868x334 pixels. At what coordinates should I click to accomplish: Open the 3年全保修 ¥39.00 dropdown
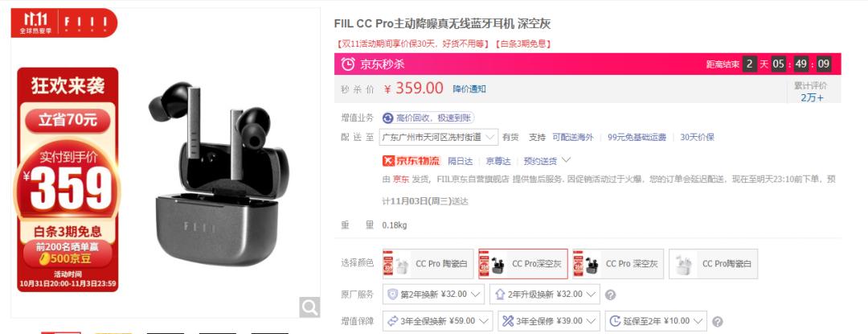(x=549, y=320)
